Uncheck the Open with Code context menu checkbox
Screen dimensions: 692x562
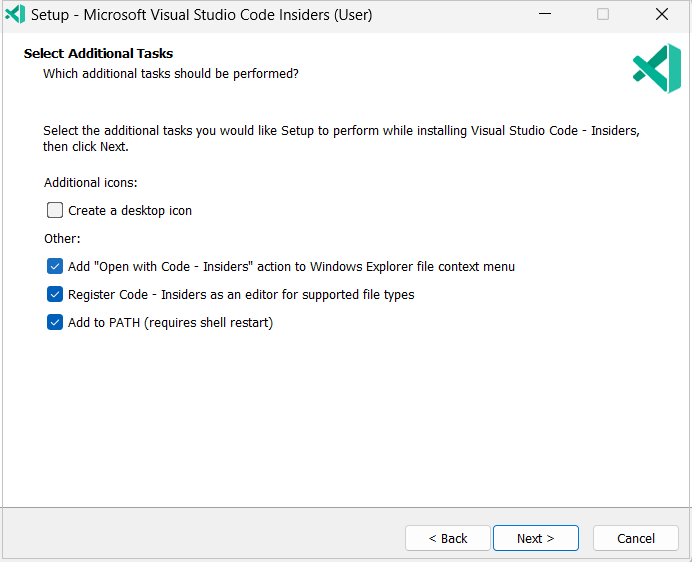55,267
